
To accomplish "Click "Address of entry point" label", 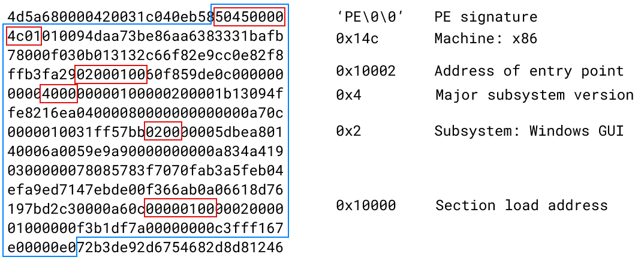I will coord(529,71).
